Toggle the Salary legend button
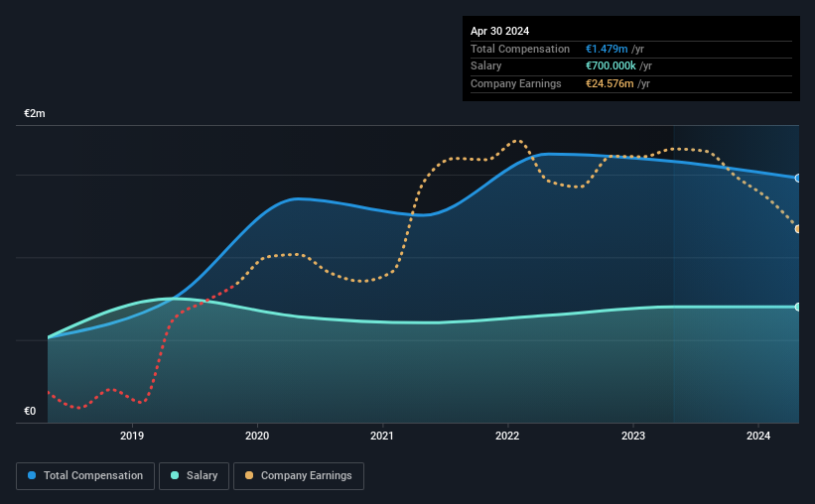Viewport: 815px width, 504px height. pos(194,476)
